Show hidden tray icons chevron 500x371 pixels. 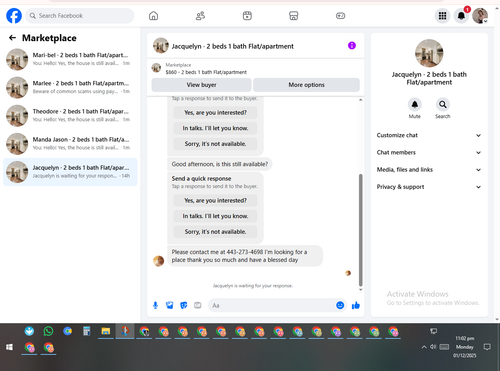[424, 347]
